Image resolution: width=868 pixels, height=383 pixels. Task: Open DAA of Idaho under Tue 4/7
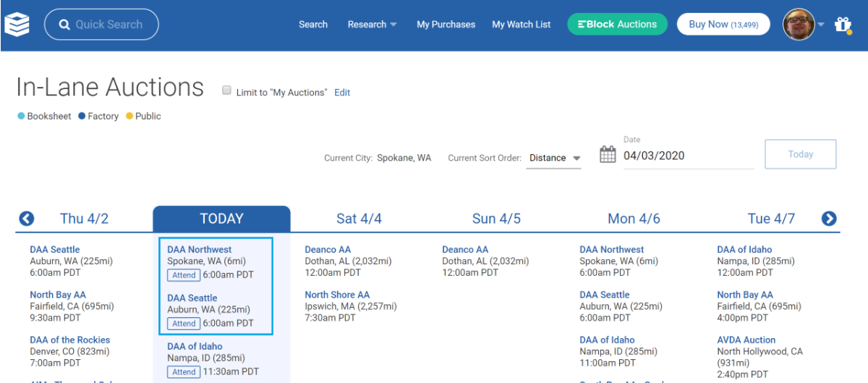pos(744,250)
